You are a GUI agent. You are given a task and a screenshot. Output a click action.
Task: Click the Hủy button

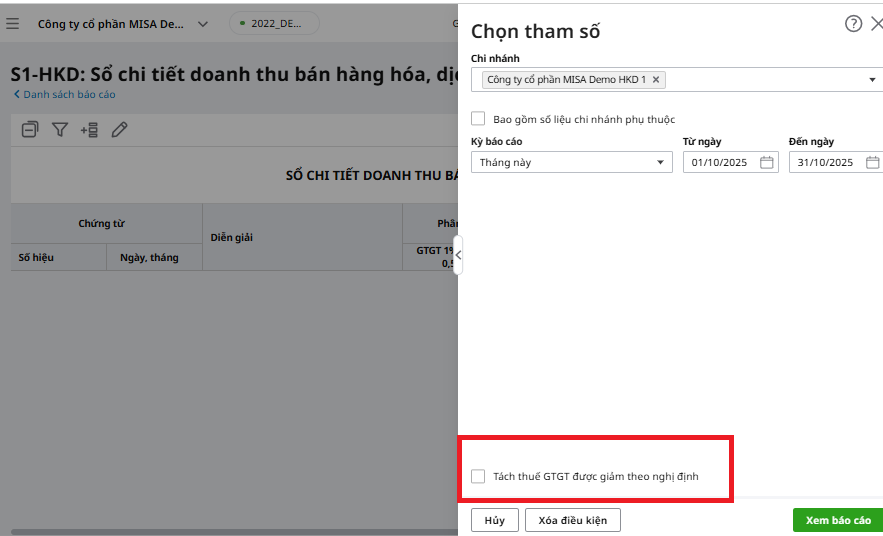pos(494,520)
